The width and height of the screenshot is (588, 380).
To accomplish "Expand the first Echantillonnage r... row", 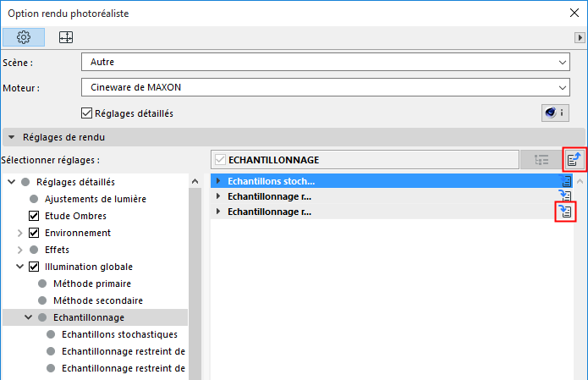I will point(218,196).
